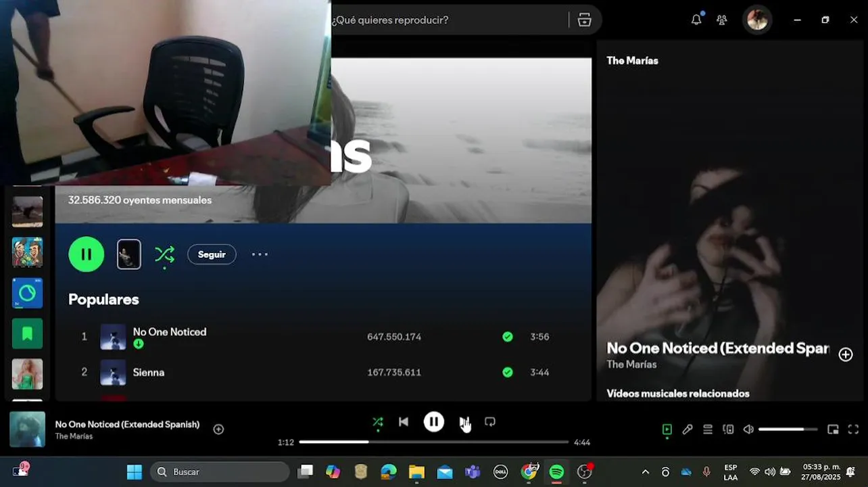Open the clock showing 05:33 p. m.
This screenshot has width=868, height=487.
coord(821,471)
